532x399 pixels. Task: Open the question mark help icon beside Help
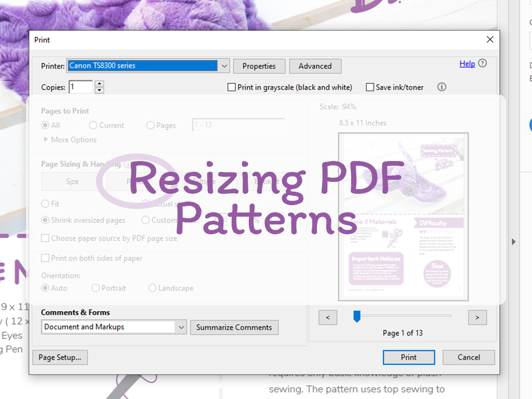click(x=482, y=63)
